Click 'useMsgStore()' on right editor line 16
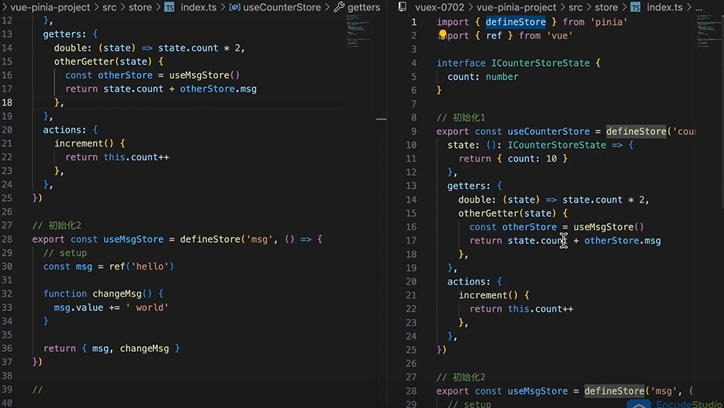Screen dimensions: 724x408 click(609, 227)
